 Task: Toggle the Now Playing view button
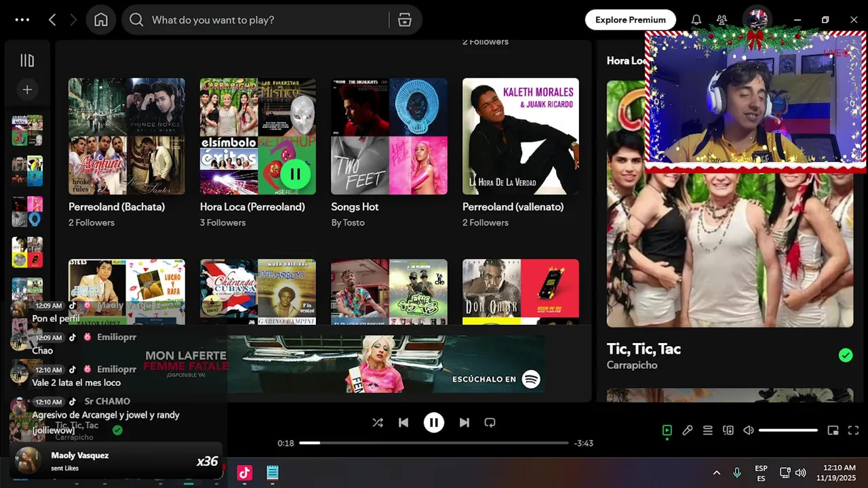[667, 430]
